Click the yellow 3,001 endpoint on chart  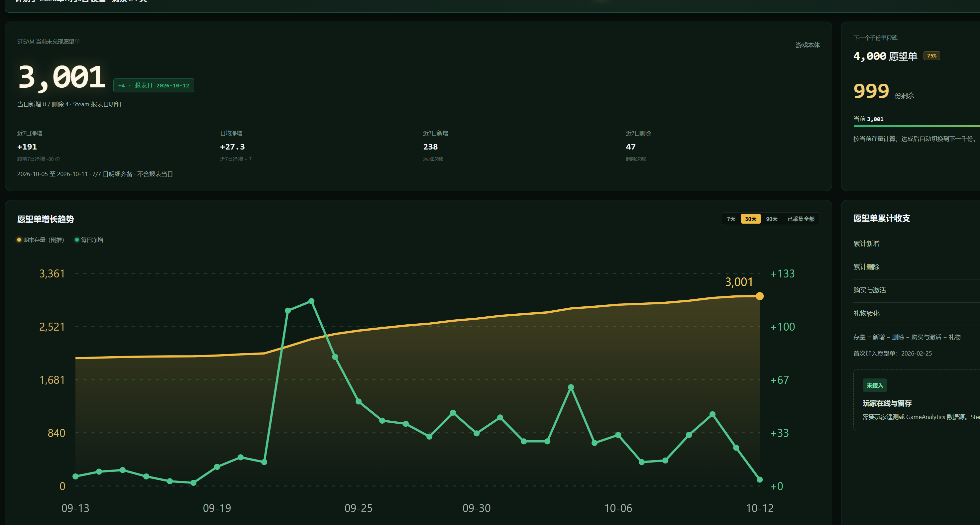coord(759,296)
